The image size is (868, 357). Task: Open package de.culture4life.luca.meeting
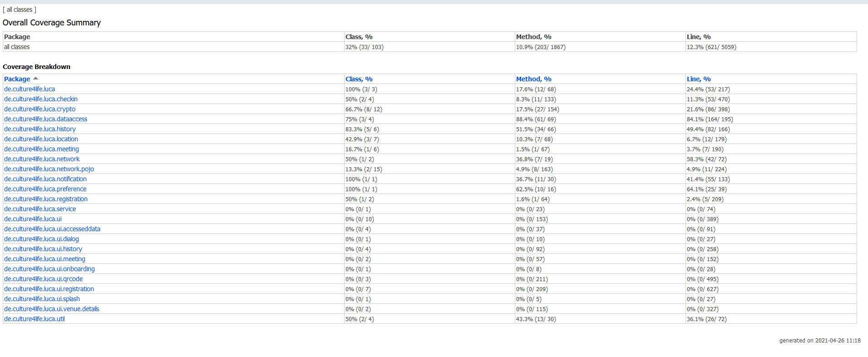point(42,149)
